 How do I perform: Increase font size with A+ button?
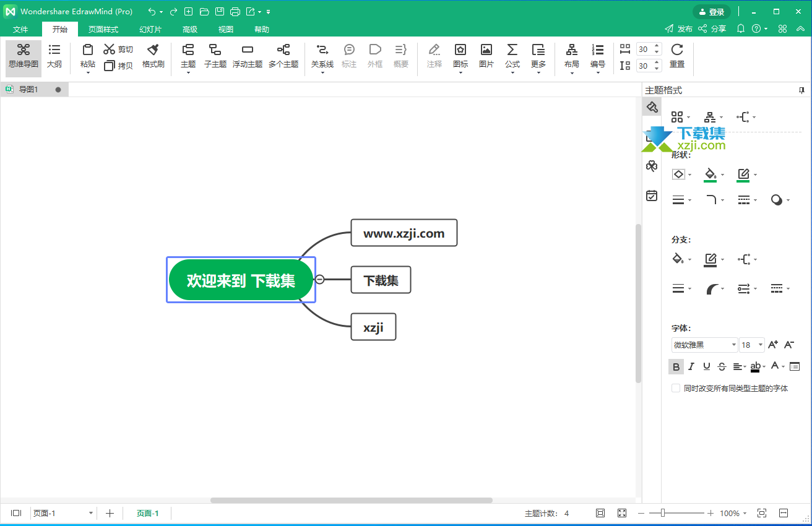point(773,345)
